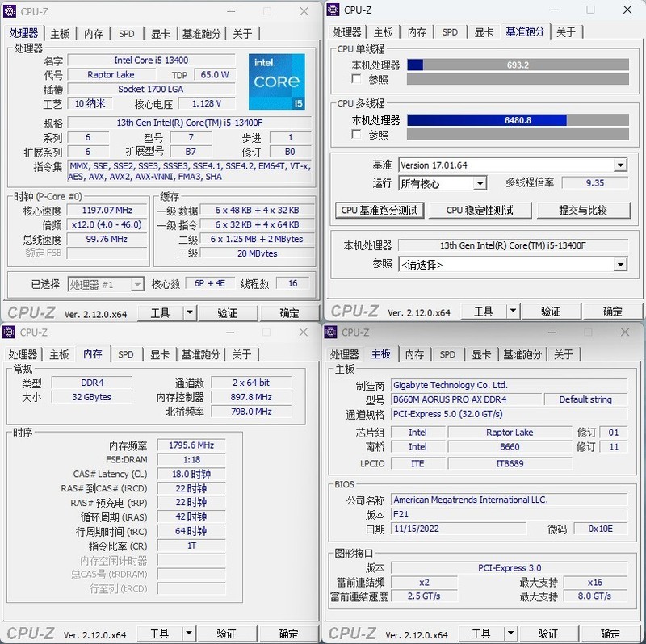Image resolution: width=646 pixels, height=644 pixels.
Task: Click 确定 in the memory window
Action: pyautogui.click(x=288, y=634)
